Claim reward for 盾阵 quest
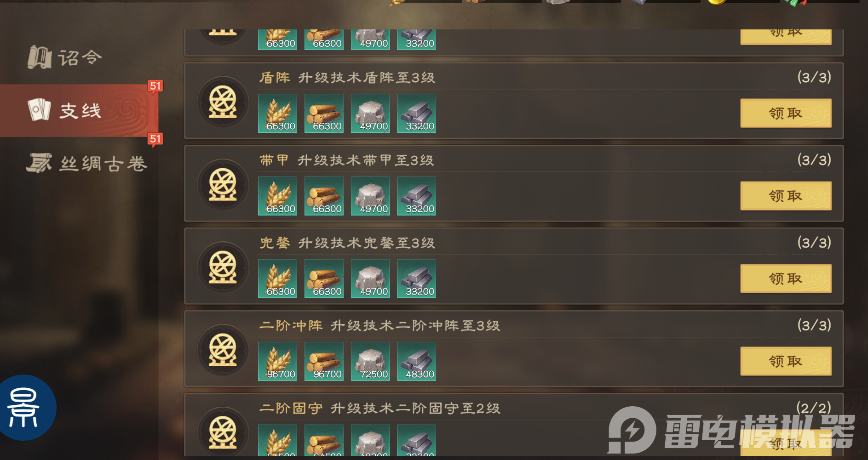868x460 pixels. [x=786, y=113]
